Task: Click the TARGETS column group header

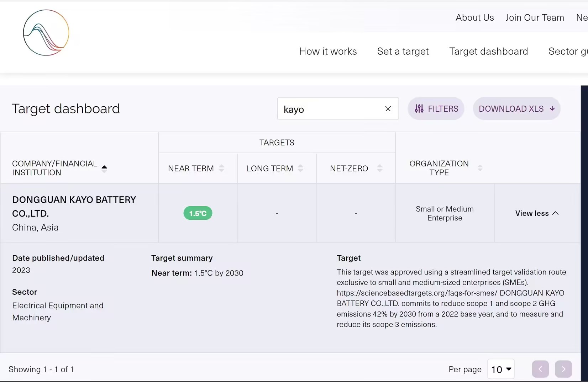Action: (x=277, y=143)
